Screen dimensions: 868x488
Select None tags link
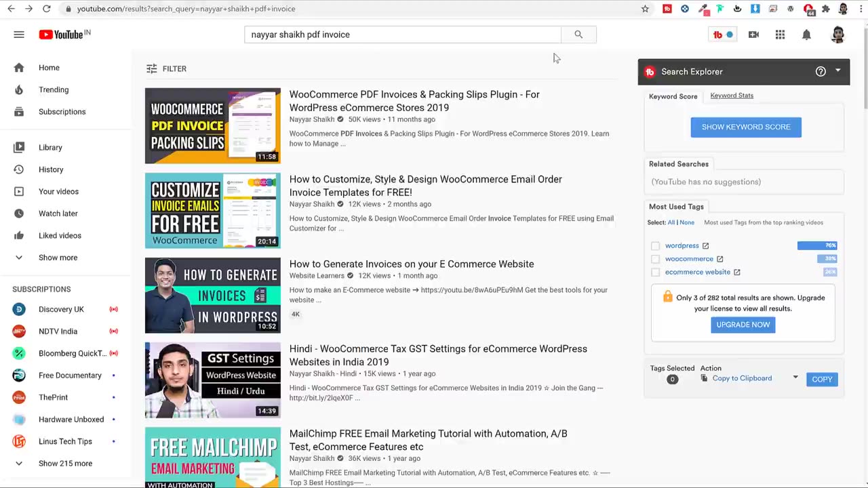click(x=687, y=222)
